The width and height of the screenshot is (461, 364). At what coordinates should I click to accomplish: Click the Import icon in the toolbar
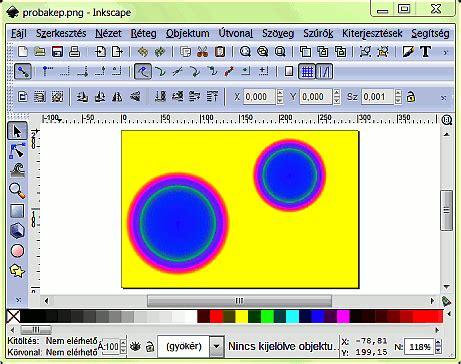pos(100,52)
